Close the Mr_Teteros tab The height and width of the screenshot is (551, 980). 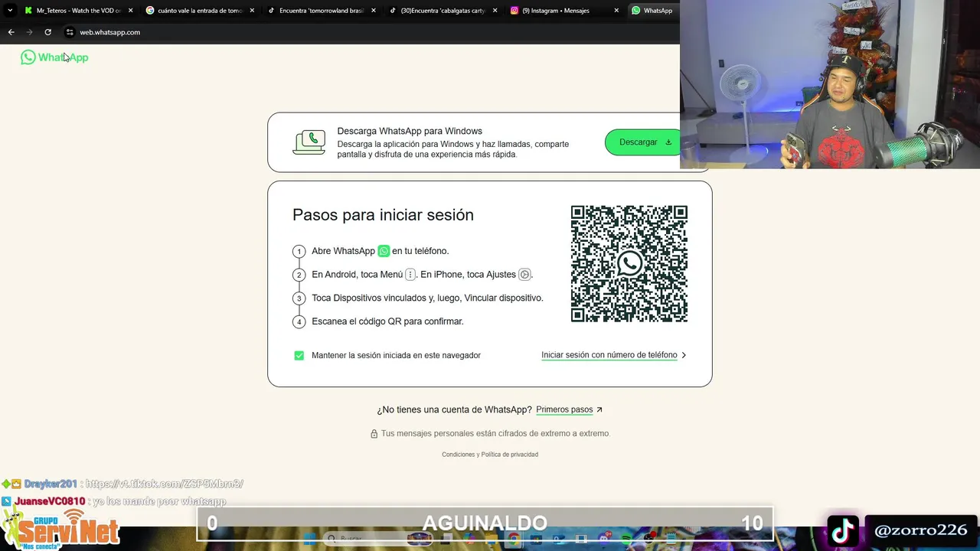point(130,11)
